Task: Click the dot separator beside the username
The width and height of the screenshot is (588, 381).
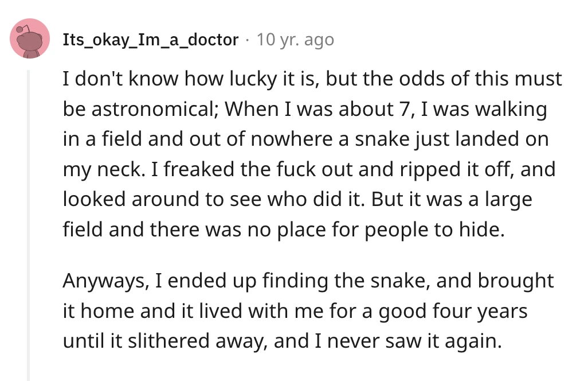Action: click(248, 40)
